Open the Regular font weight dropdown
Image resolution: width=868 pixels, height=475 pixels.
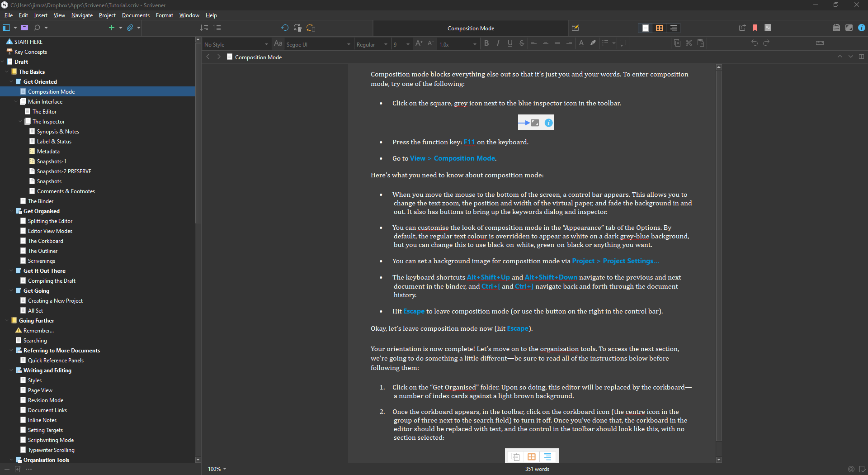372,44
